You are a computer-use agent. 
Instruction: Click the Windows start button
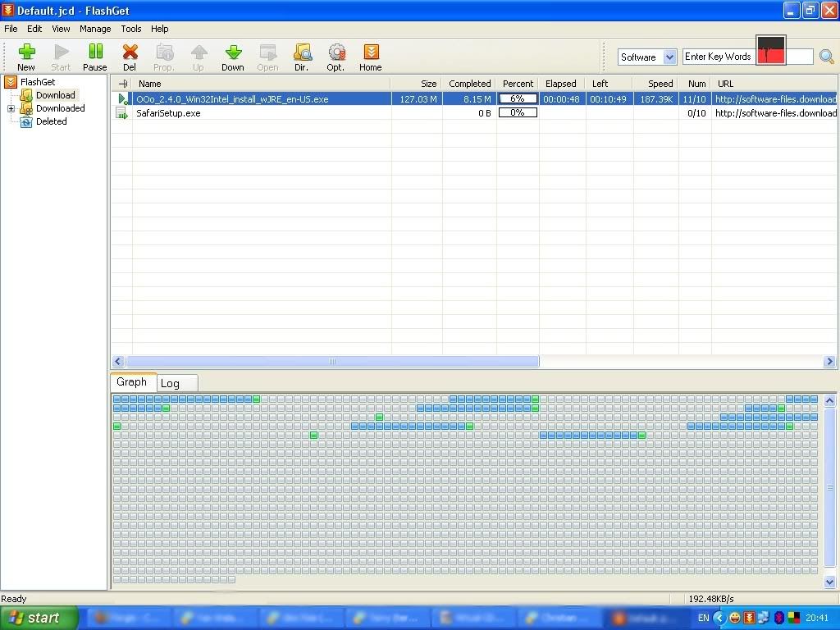pos(38,619)
